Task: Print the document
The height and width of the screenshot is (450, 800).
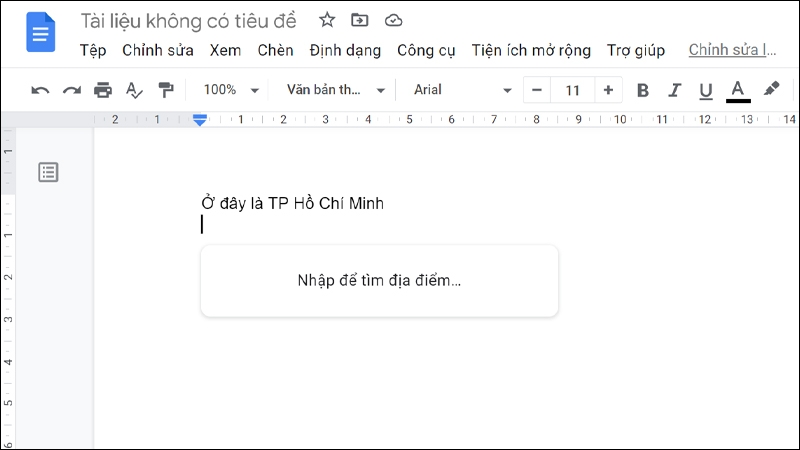Action: pyautogui.click(x=103, y=90)
